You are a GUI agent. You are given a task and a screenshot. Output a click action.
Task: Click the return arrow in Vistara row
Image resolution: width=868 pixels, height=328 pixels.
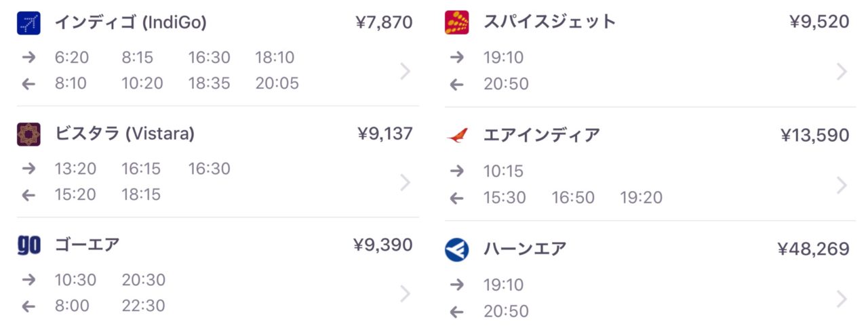28,195
